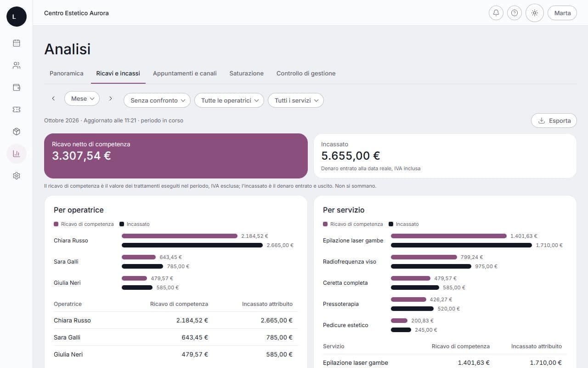This screenshot has width=588, height=368.
Task: Expand the Mese period dropdown
Action: coord(82,98)
